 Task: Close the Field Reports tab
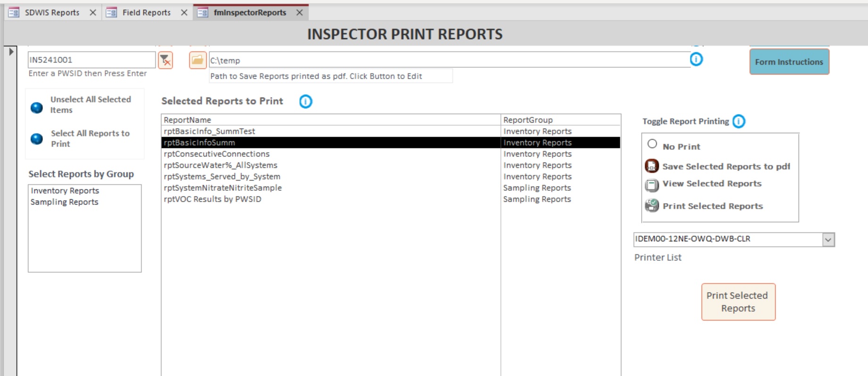pos(184,13)
